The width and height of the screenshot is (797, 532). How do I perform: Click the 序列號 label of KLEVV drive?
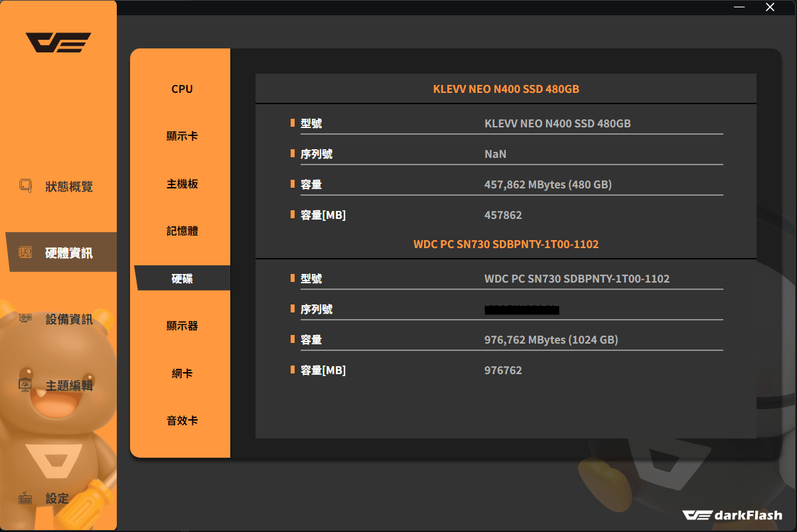(x=317, y=154)
